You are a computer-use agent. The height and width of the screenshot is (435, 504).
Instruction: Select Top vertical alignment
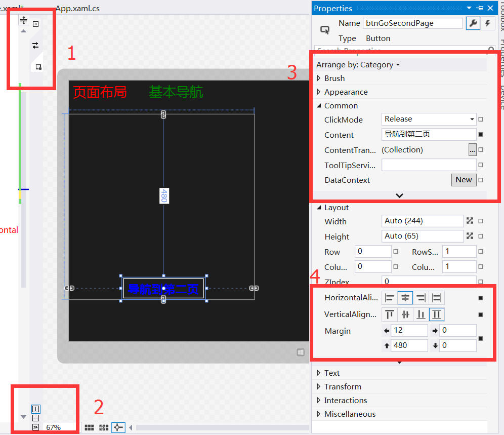(x=389, y=314)
